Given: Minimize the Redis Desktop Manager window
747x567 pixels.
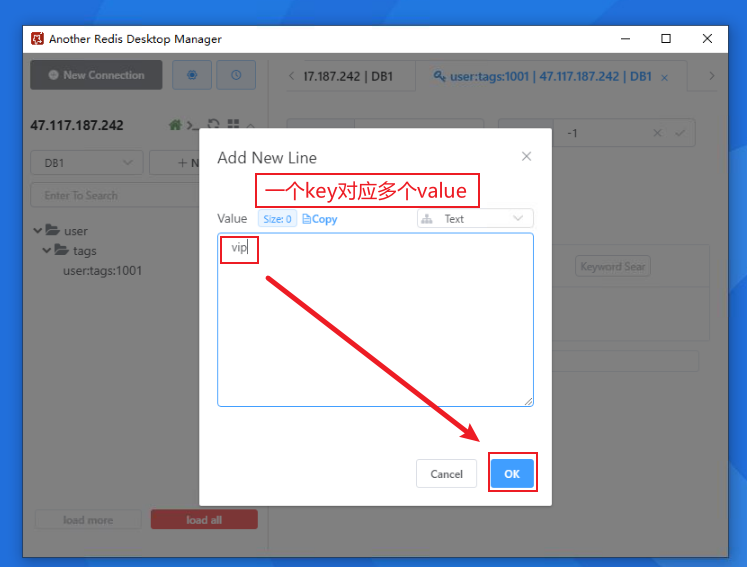Looking at the screenshot, I should [x=626, y=39].
